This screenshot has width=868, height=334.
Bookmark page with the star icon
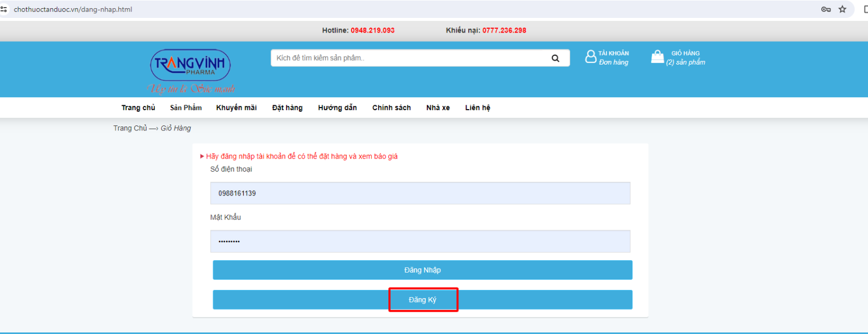click(x=842, y=9)
